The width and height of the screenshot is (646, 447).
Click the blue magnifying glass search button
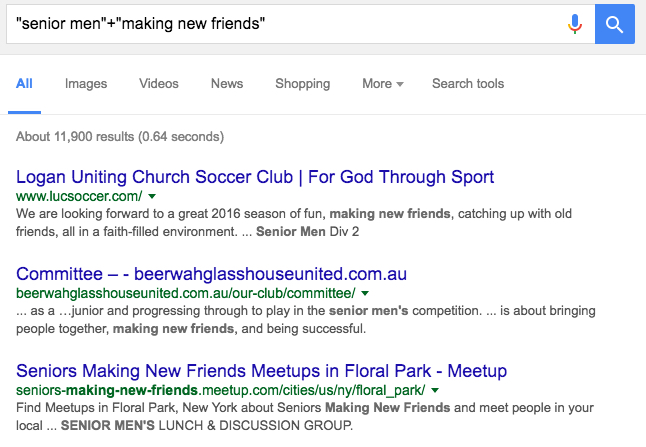point(615,24)
